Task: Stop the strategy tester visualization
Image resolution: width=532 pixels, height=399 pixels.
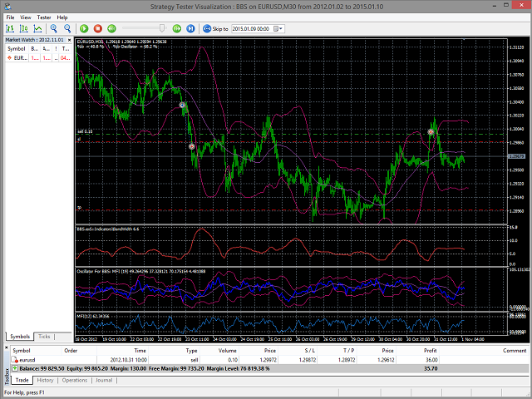Action: [98, 28]
